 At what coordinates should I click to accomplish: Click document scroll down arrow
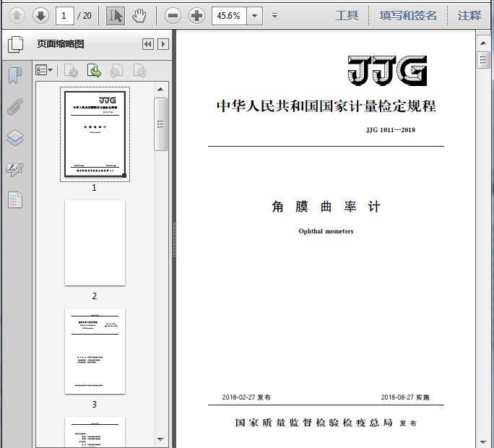483,442
